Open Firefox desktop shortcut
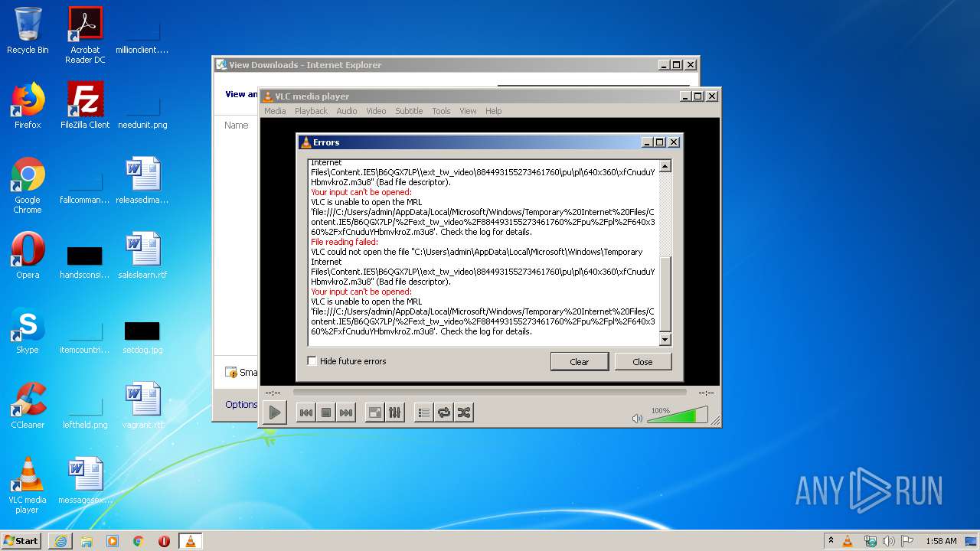This screenshot has width=980, height=551. (28, 106)
